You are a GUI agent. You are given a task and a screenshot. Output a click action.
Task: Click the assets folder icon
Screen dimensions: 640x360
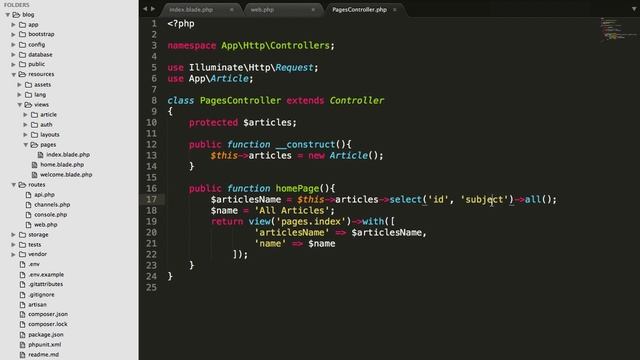click(29, 84)
